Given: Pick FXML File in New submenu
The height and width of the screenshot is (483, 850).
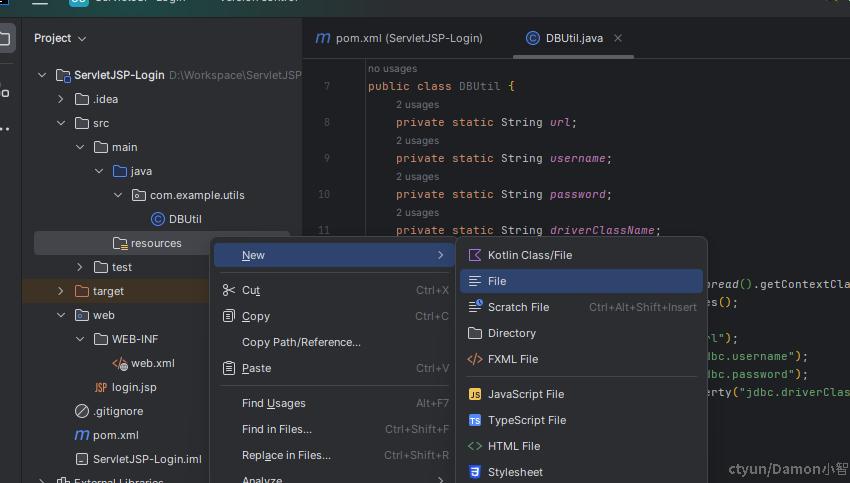Looking at the screenshot, I should (x=581, y=359).
